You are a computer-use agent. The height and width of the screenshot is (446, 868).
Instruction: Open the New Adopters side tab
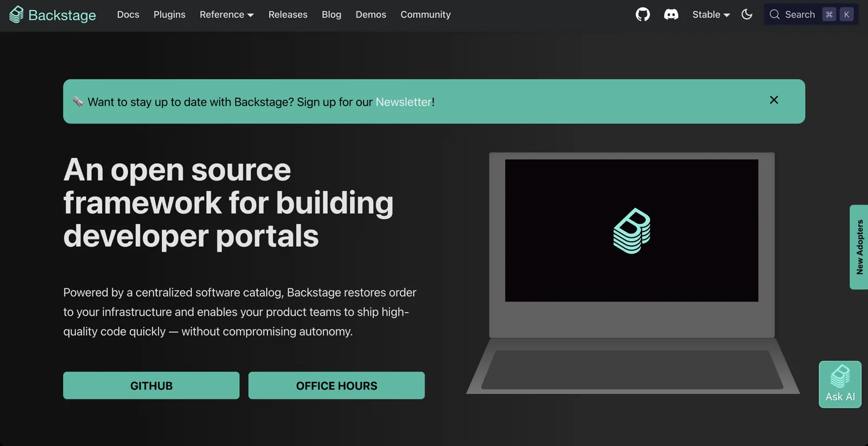(859, 247)
